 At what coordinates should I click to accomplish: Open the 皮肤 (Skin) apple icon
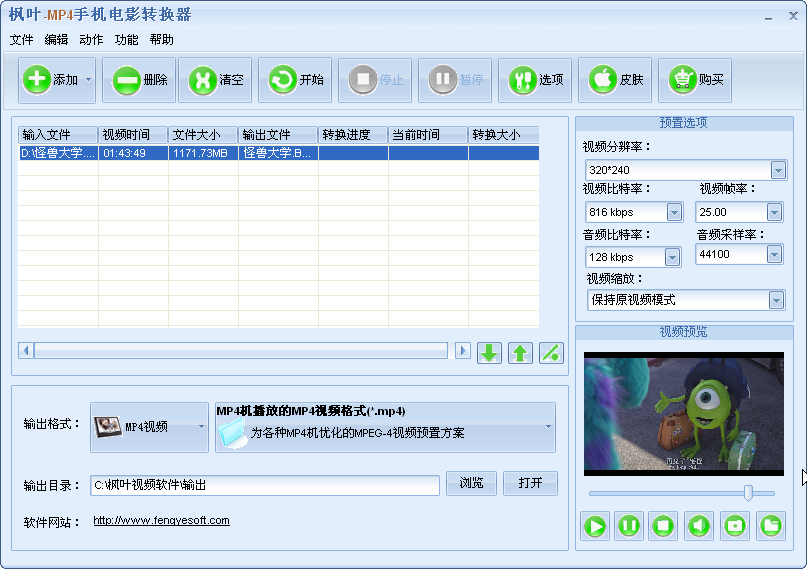[615, 80]
